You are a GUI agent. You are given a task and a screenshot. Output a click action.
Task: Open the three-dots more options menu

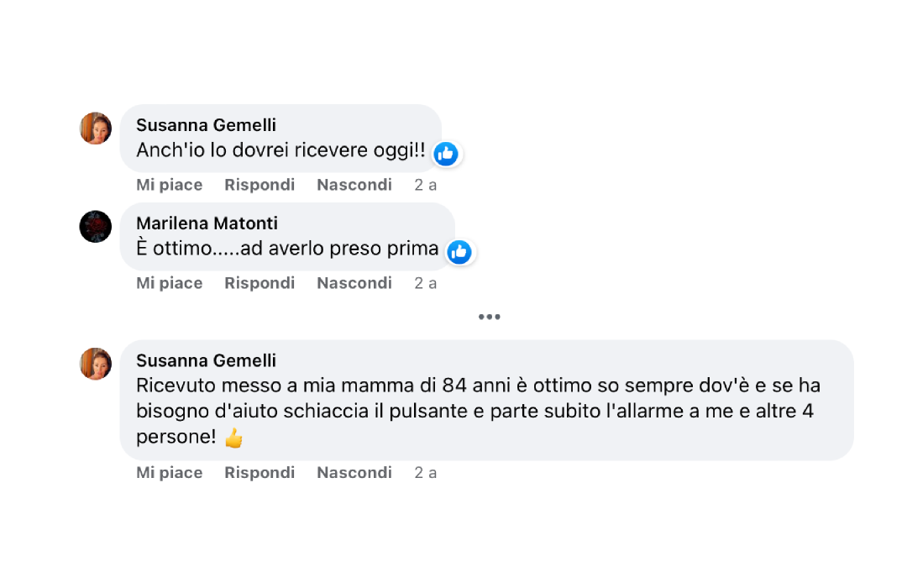point(489,317)
